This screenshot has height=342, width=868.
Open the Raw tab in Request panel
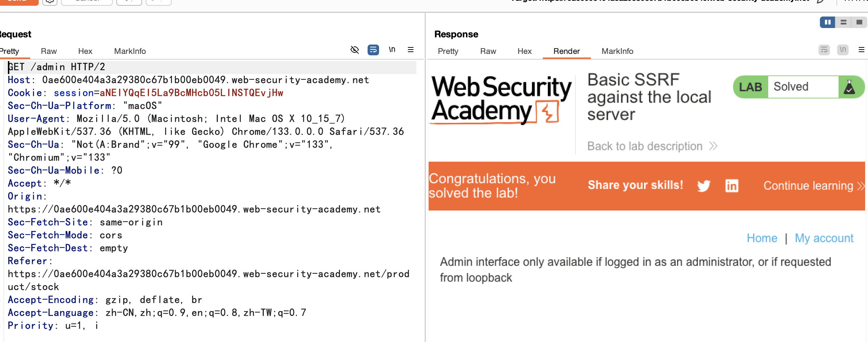point(49,51)
